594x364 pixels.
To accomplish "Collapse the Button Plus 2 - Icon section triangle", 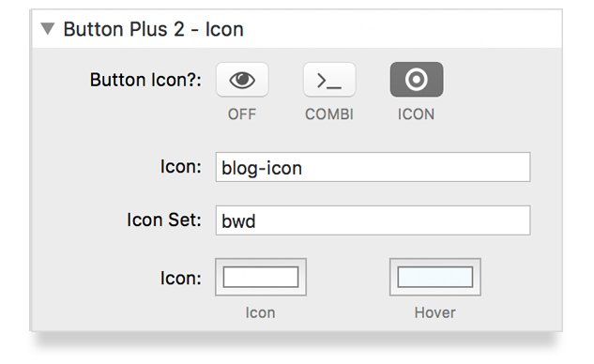I will click(48, 29).
